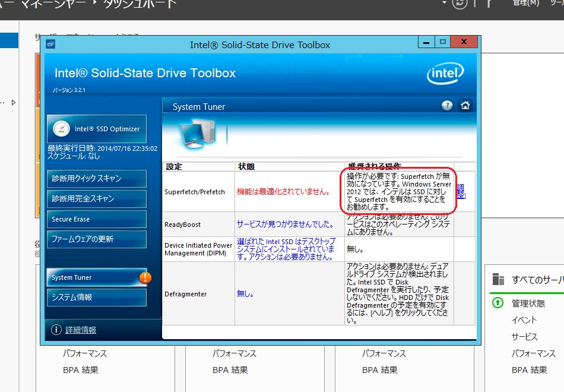Select Device Initiated Power Management cell

click(198, 249)
